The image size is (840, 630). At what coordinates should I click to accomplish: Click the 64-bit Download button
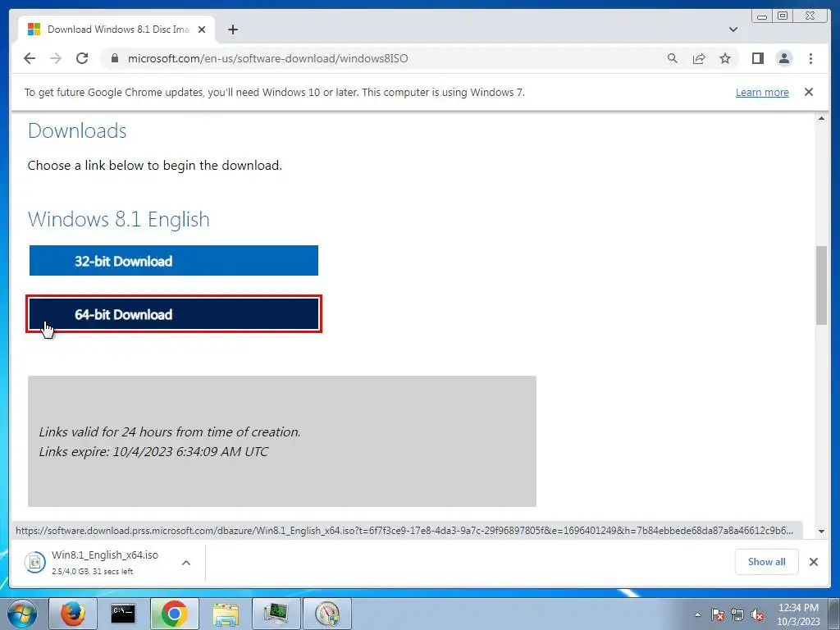tap(174, 314)
